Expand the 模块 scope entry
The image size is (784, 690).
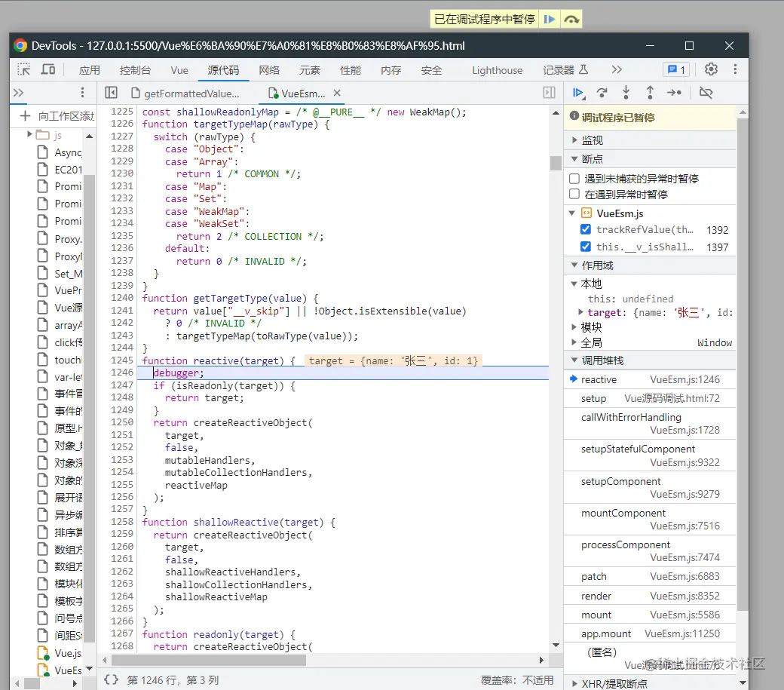tap(591, 327)
